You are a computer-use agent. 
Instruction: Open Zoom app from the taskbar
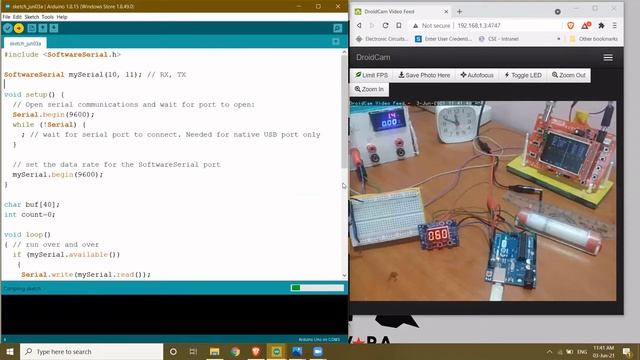[x=318, y=351]
